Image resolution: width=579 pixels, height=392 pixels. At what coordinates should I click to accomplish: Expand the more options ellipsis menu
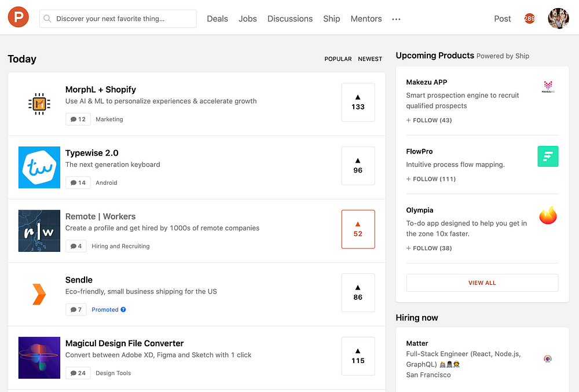pyautogui.click(x=396, y=19)
